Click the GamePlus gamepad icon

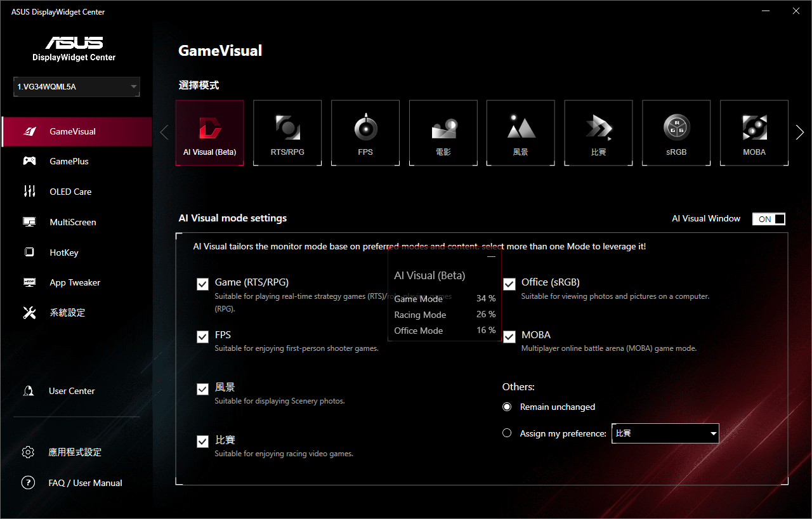click(x=29, y=161)
